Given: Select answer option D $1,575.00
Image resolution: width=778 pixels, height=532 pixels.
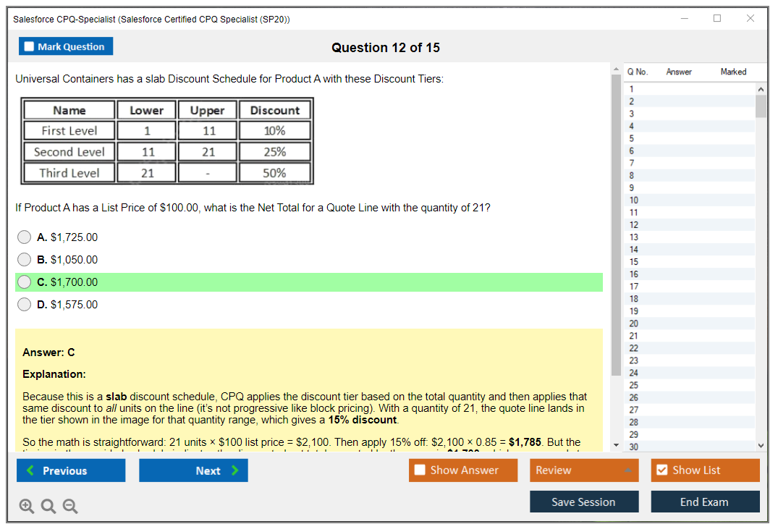Looking at the screenshot, I should point(25,305).
